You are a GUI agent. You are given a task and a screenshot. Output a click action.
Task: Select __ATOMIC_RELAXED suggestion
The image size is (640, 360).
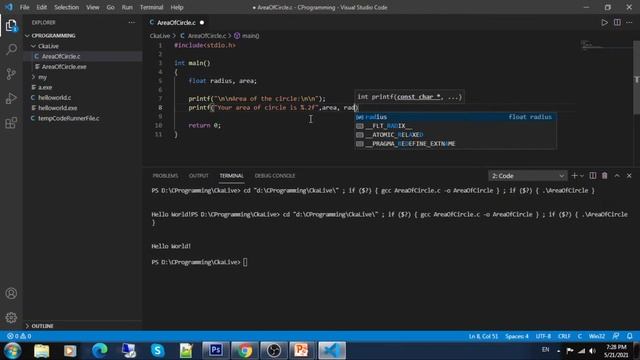pyautogui.click(x=455, y=135)
